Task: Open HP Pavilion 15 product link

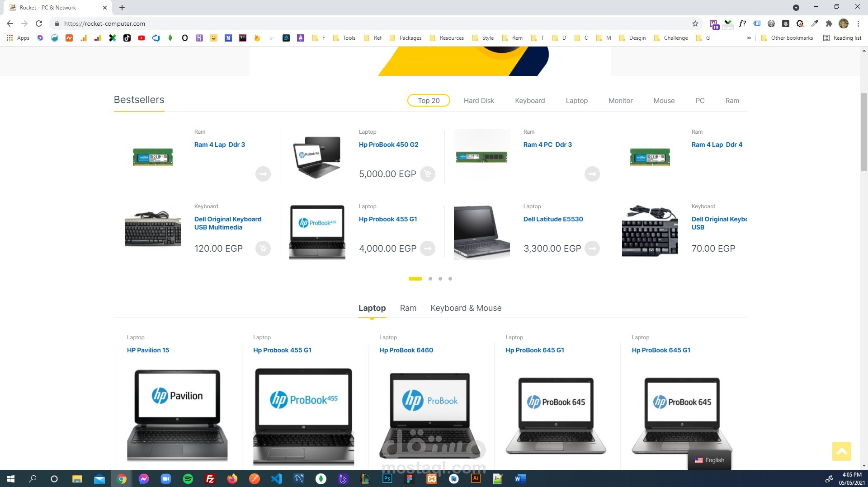Action: pos(148,350)
